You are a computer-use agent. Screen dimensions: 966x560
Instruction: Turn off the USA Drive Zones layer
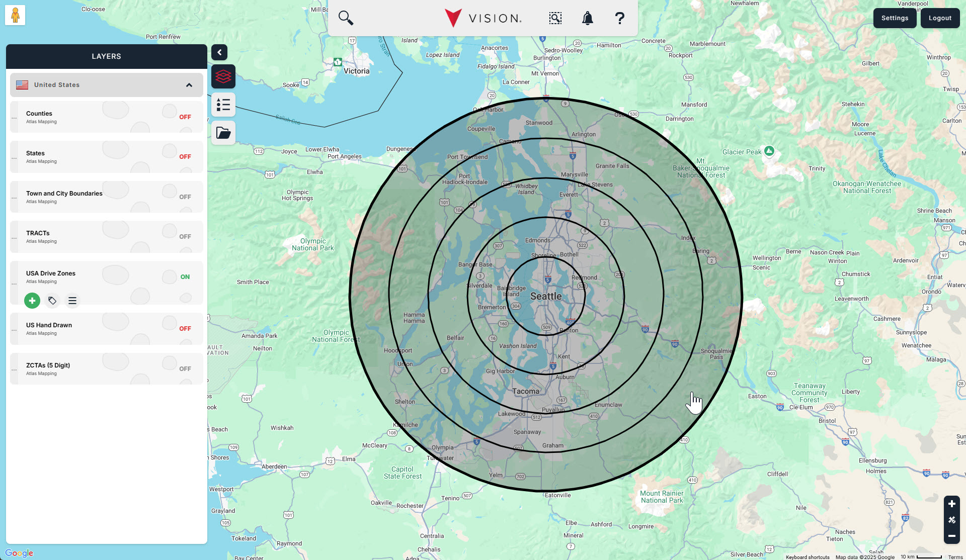pos(185,277)
